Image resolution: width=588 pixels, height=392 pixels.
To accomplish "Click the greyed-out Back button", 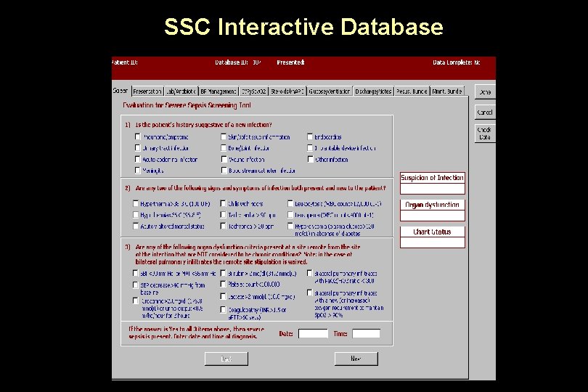I will 226,359.
